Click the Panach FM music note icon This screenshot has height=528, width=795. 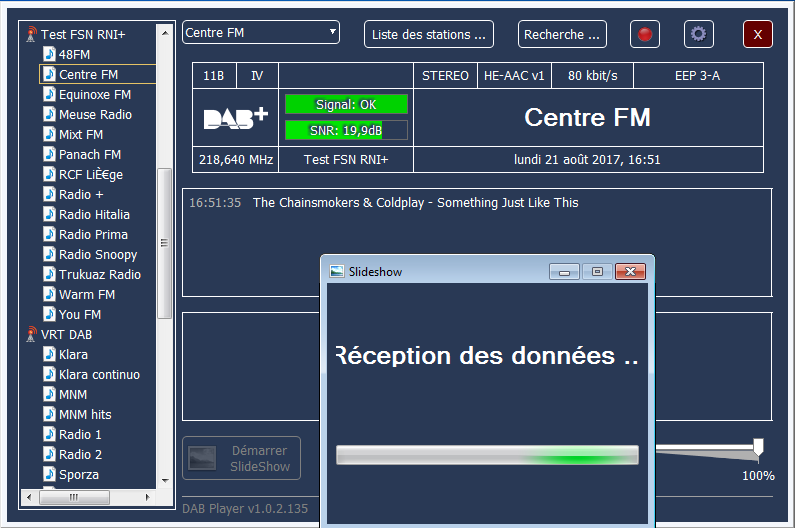[x=49, y=154]
